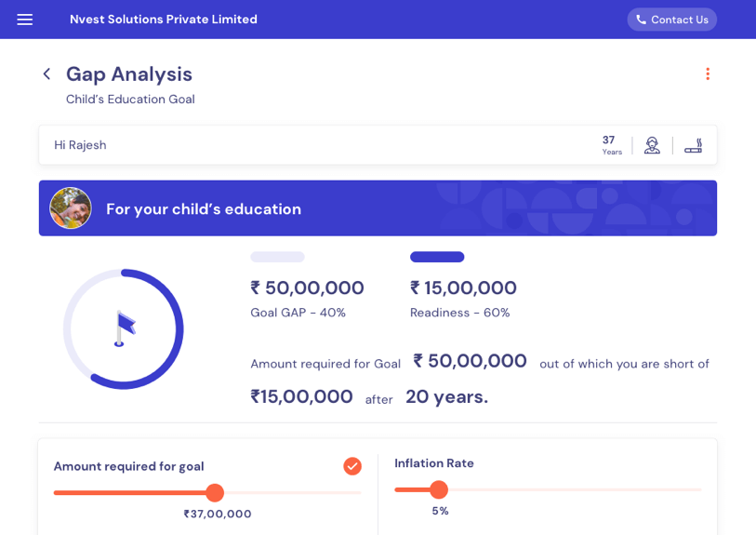
Task: Click the Nvest Solutions Private Limited title
Action: [x=164, y=20]
